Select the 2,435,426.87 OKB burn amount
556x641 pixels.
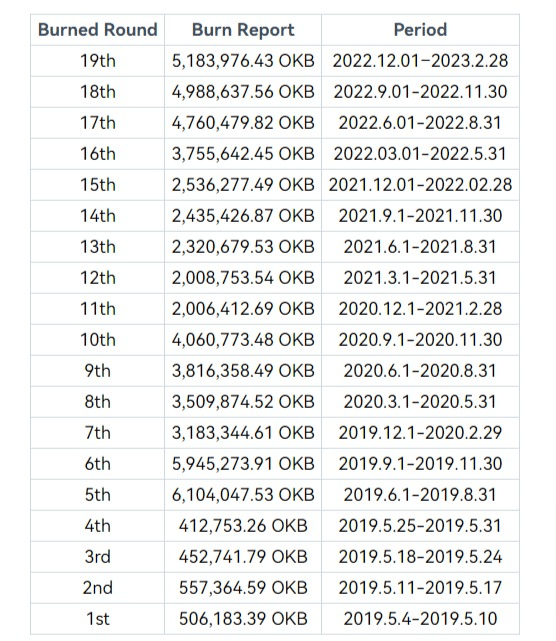(x=243, y=216)
